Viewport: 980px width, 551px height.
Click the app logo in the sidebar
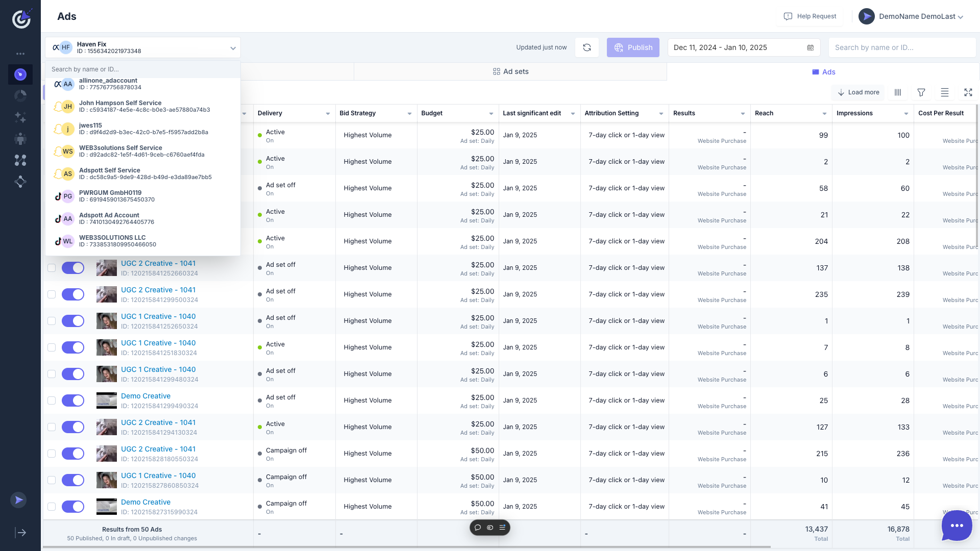pyautogui.click(x=21, y=19)
